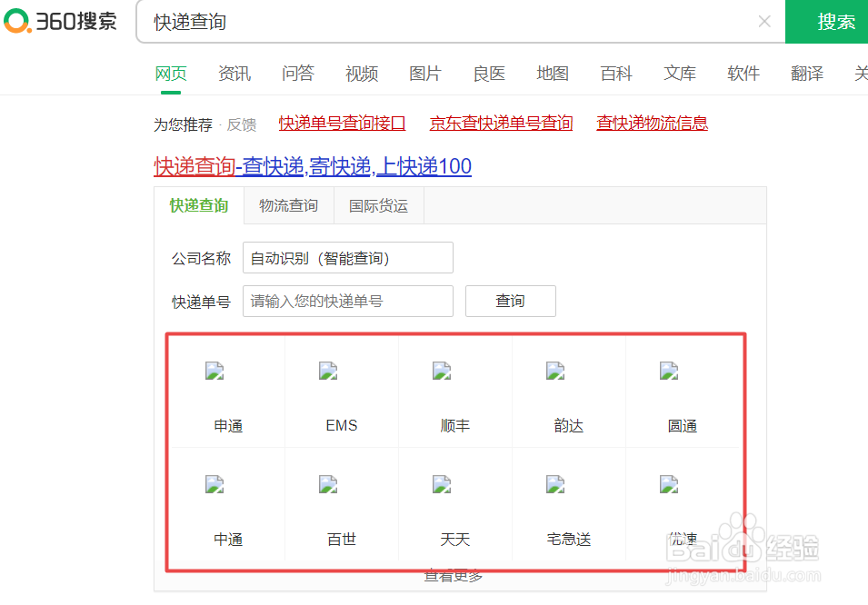Screen dimensions: 868x605
Task: Open the 文库 tab
Action: [x=680, y=73]
